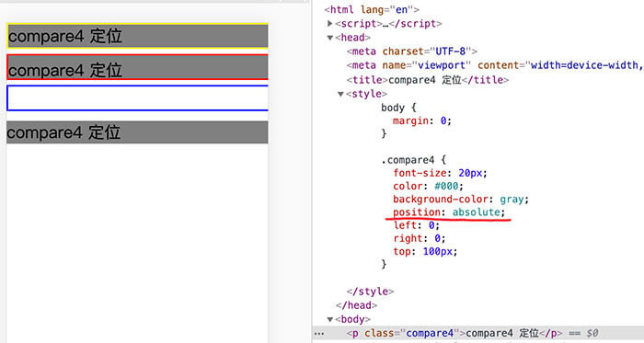
Task: Select the html lang="en" node
Action: [372, 9]
